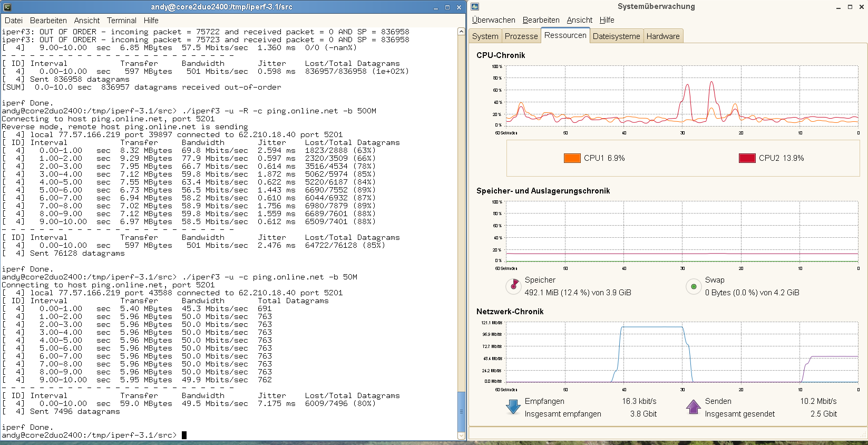Viewport: 868px width, 445px height.
Task: Click the Systemüberwachung window icon in title bar
Action: click(475, 6)
